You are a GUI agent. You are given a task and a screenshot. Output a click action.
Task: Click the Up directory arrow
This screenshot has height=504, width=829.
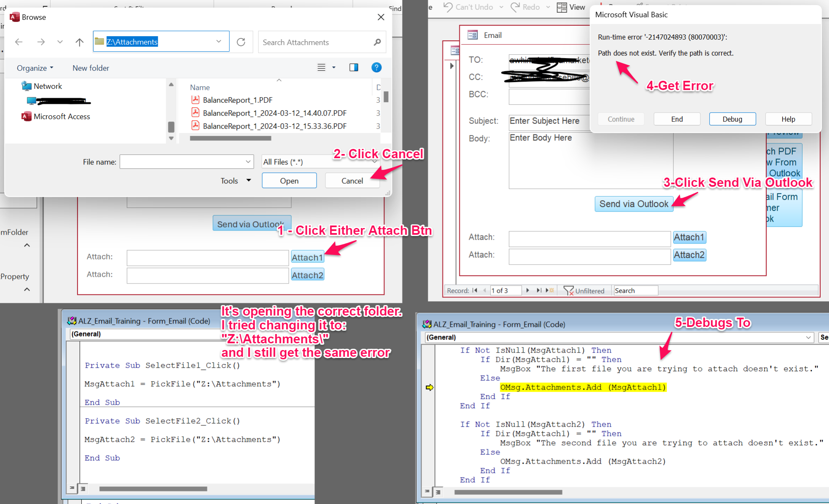click(79, 42)
